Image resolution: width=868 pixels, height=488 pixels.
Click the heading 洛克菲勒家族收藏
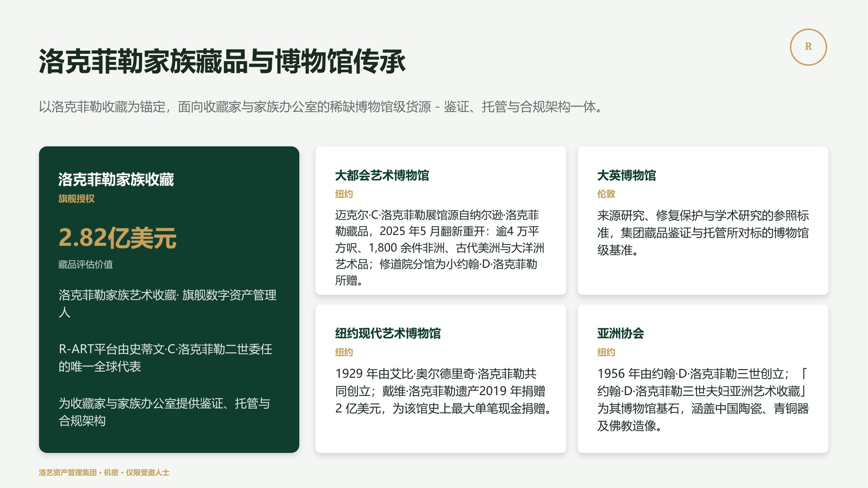point(116,180)
